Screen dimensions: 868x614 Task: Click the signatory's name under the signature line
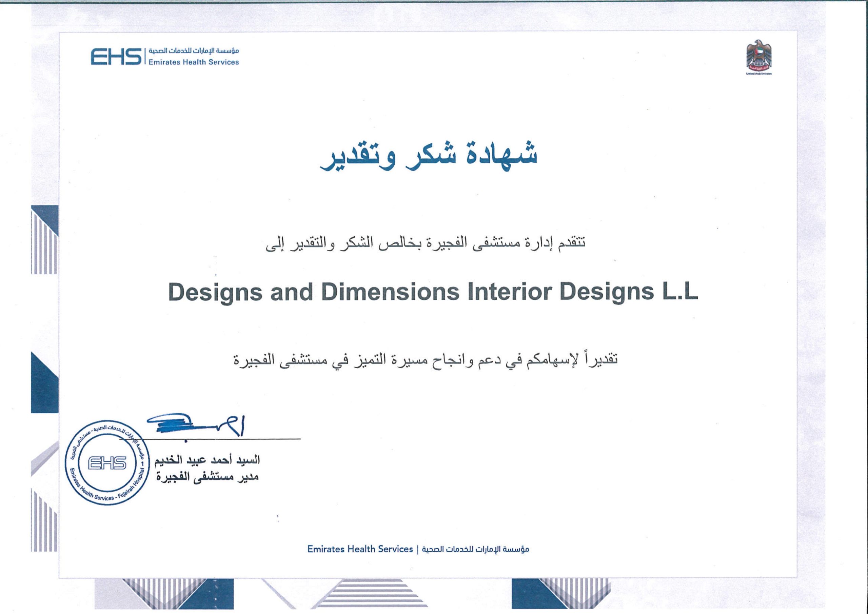point(207,460)
